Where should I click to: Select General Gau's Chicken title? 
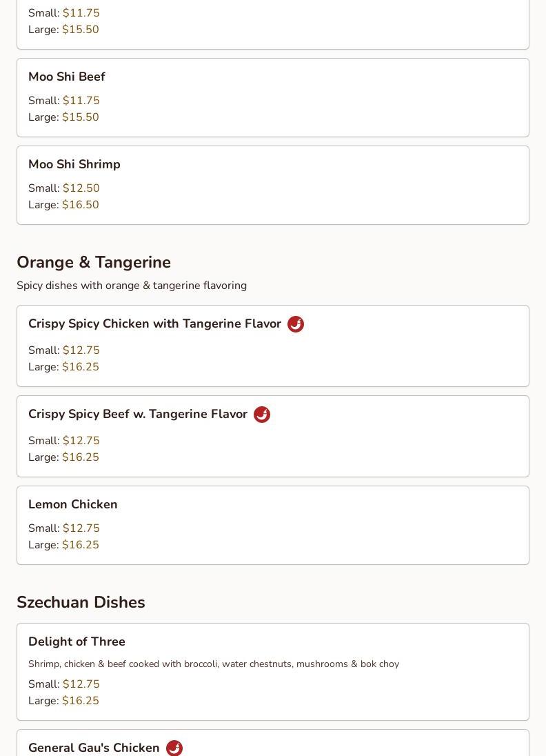[x=94, y=748]
